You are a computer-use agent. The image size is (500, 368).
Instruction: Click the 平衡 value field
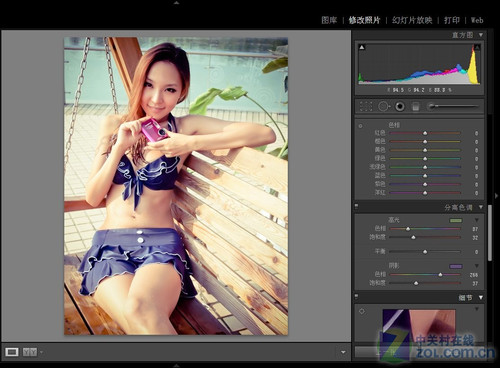tap(476, 252)
